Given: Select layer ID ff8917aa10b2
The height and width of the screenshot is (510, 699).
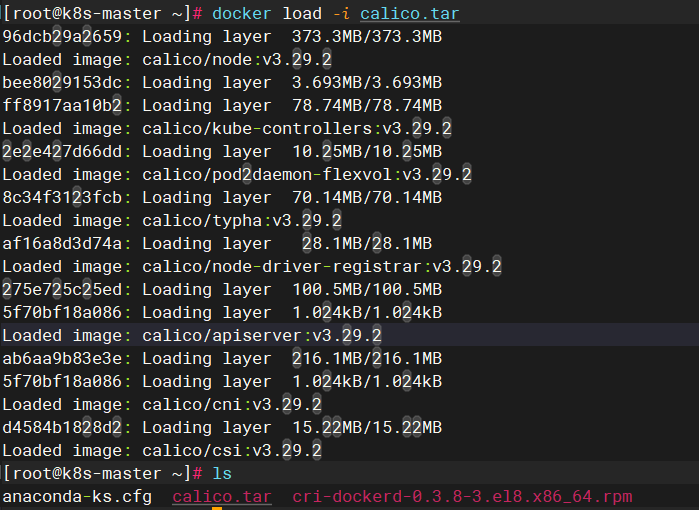Looking at the screenshot, I should 62,106.
